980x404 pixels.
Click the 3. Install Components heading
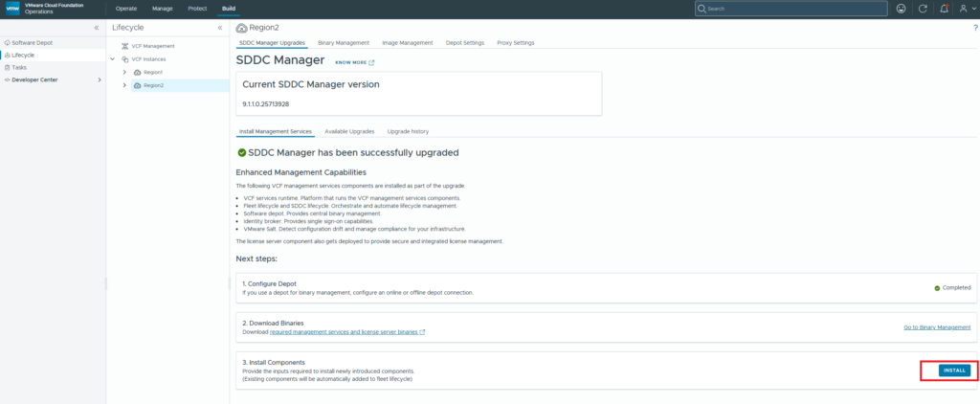click(273, 362)
